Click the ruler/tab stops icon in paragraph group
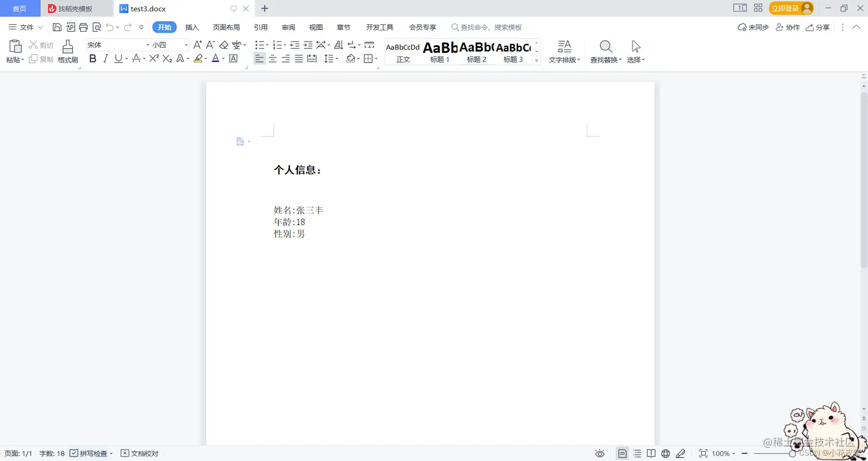 (369, 45)
